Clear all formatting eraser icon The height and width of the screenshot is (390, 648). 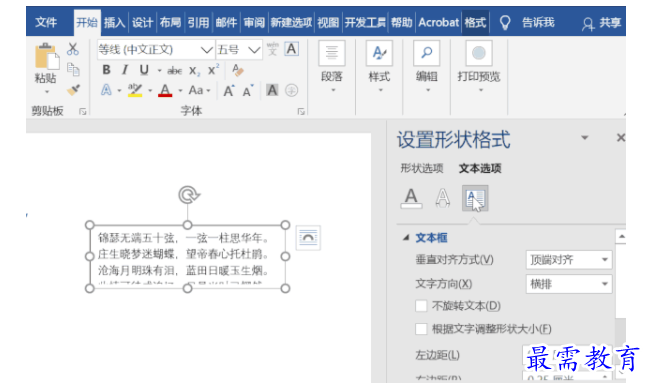[x=238, y=70]
